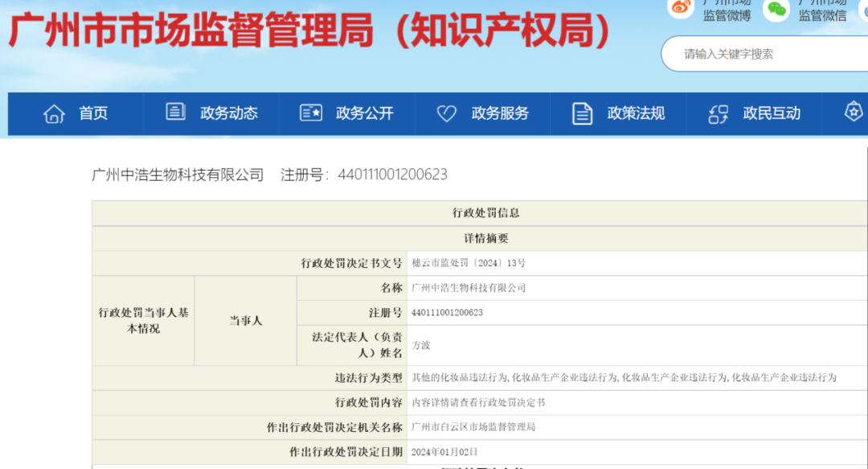Open the 政务动态 menu item
Viewport: 868px width, 469px height.
click(229, 113)
